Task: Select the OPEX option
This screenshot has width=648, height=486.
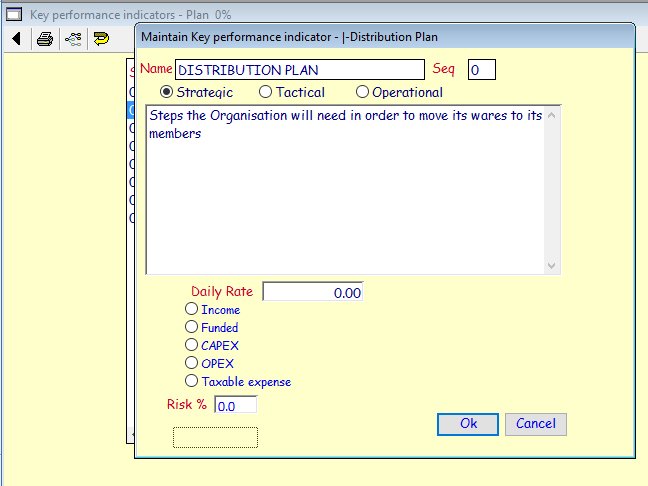Action: coord(192,363)
